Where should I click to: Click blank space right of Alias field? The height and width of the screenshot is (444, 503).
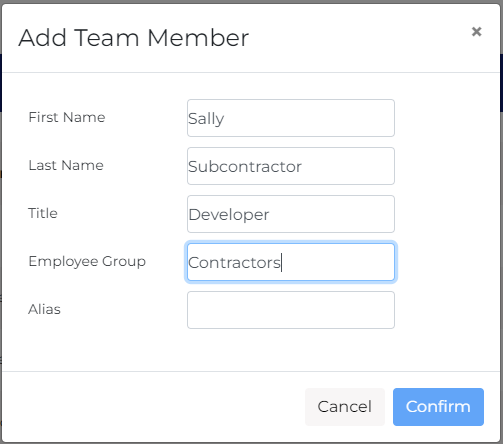click(x=447, y=310)
